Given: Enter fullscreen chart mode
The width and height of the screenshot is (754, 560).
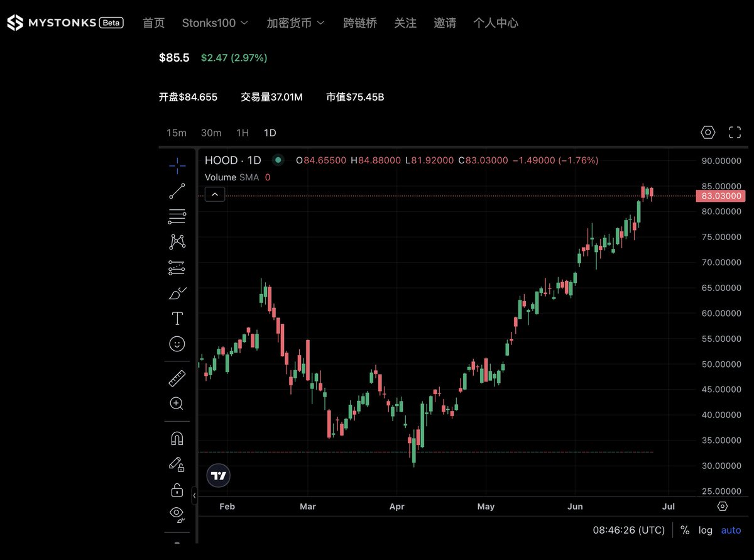Looking at the screenshot, I should click(x=735, y=133).
